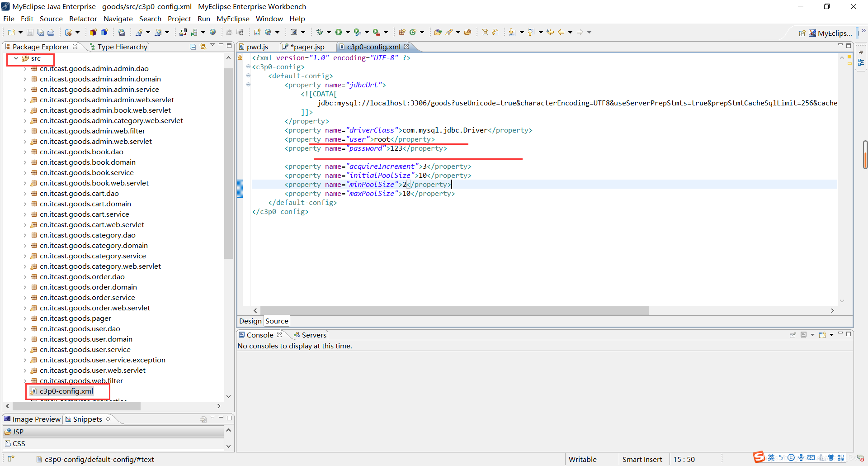Collapse all in Package Explorer
868x466 pixels.
tap(193, 47)
